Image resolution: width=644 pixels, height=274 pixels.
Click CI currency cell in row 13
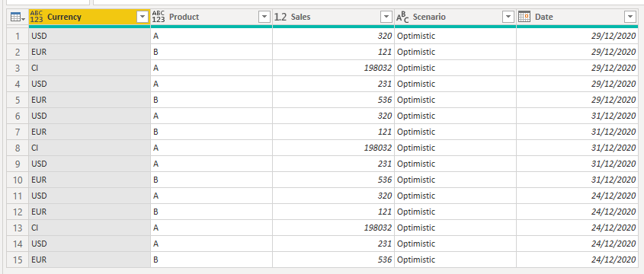point(89,228)
